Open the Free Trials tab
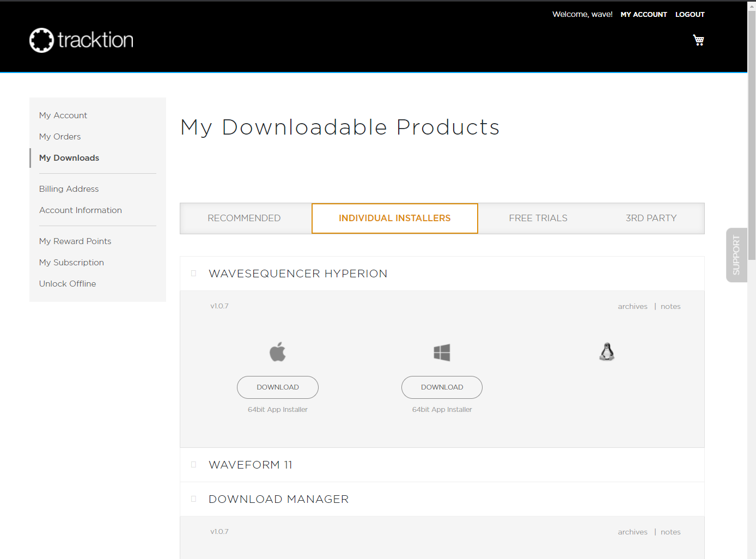756x559 pixels. click(538, 218)
